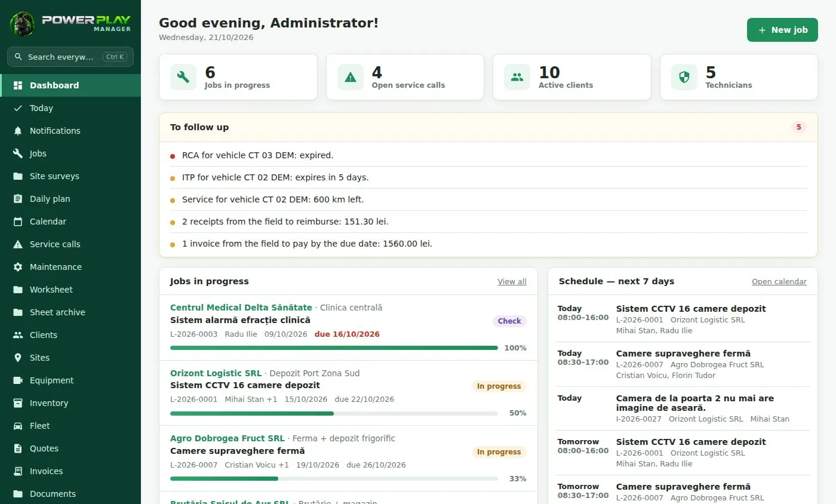This screenshot has width=836, height=504.
Task: Open the Worksheet menu item
Action: tap(70, 290)
